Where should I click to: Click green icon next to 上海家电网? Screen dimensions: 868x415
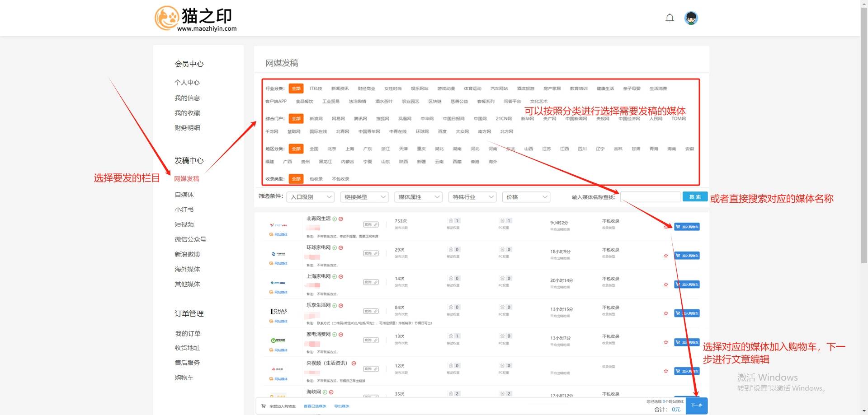click(335, 277)
